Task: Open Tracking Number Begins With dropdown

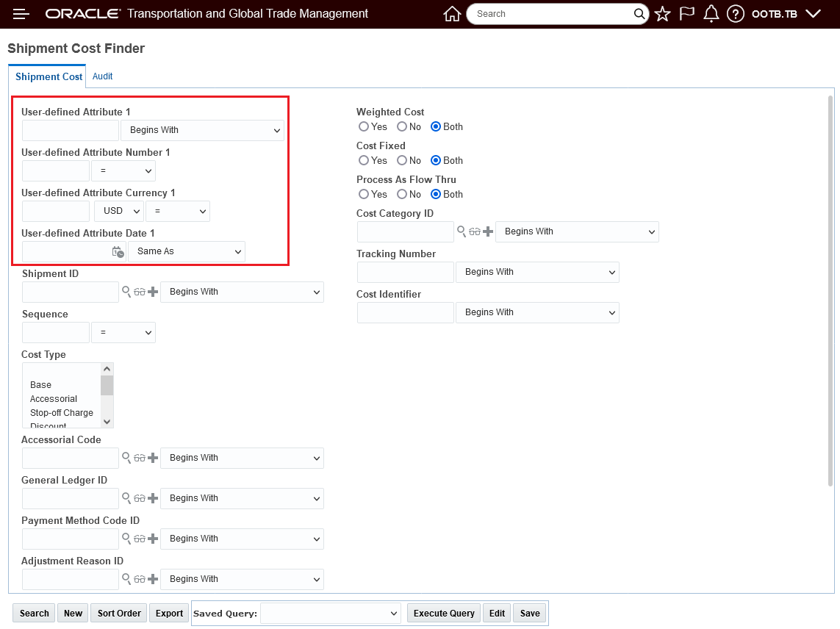Action: [537, 272]
